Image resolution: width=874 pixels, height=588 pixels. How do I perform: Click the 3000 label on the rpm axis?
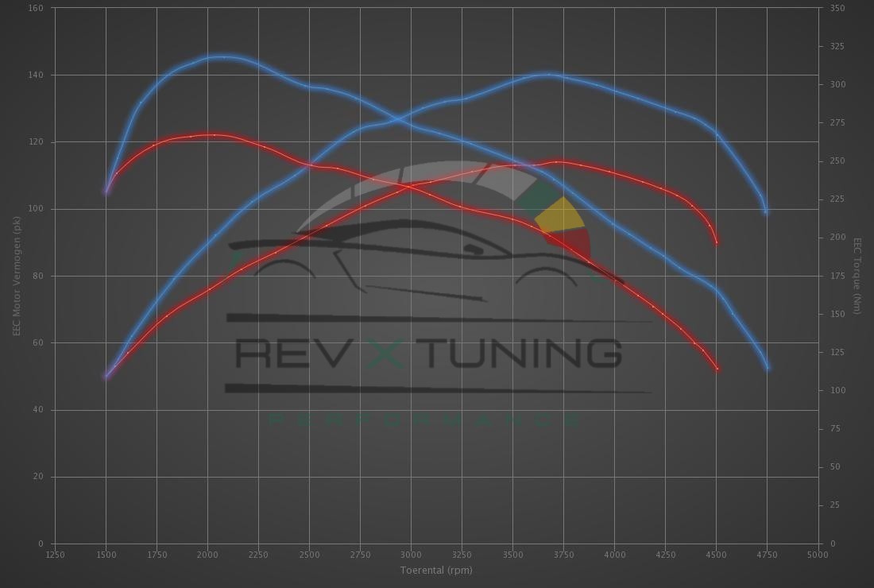pyautogui.click(x=410, y=555)
